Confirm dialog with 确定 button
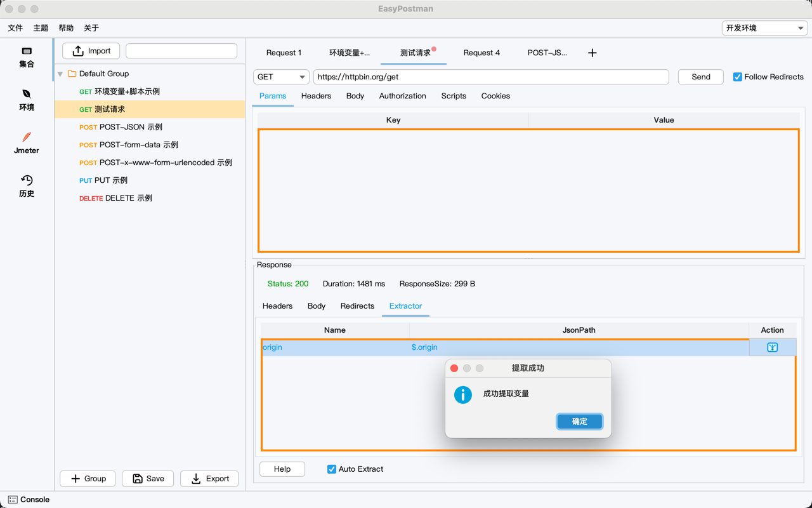Screen dimensions: 812x508 coord(580,422)
